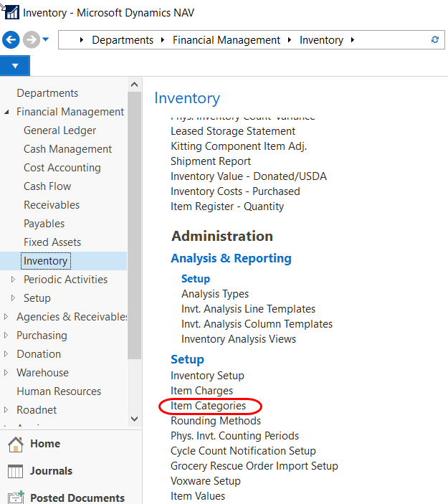
Task: Select Warehouse in the navigation tree
Action: coord(42,373)
